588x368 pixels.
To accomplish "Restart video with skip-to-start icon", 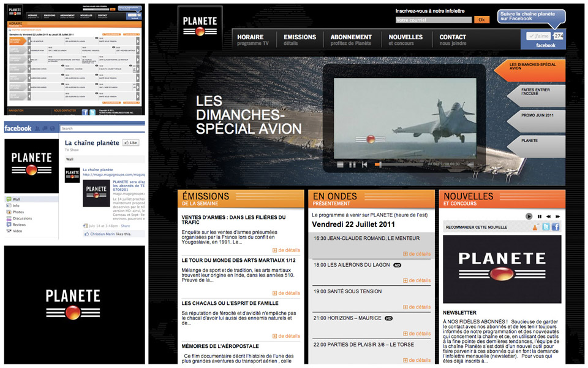I will coord(364,164).
